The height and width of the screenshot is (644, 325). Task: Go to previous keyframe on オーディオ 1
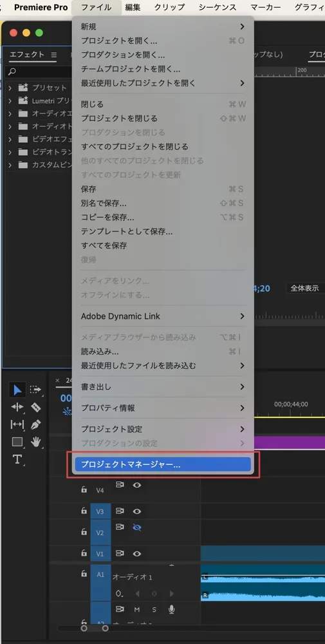point(138,594)
